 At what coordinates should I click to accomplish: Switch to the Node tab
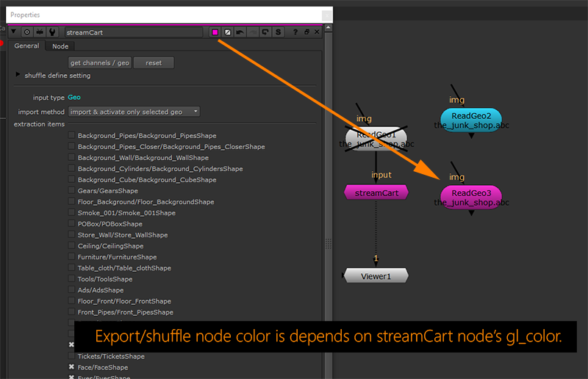click(60, 46)
